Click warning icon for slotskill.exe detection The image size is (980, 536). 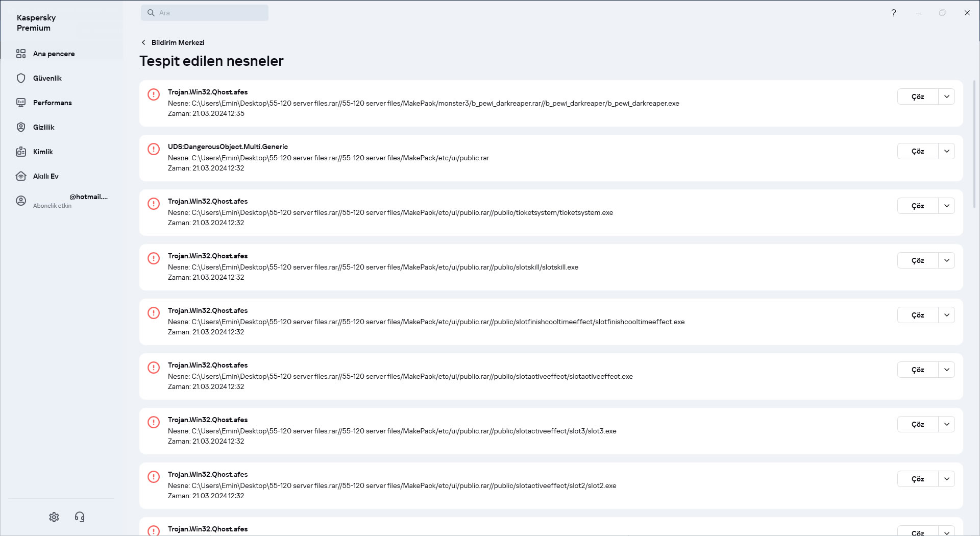click(x=154, y=258)
